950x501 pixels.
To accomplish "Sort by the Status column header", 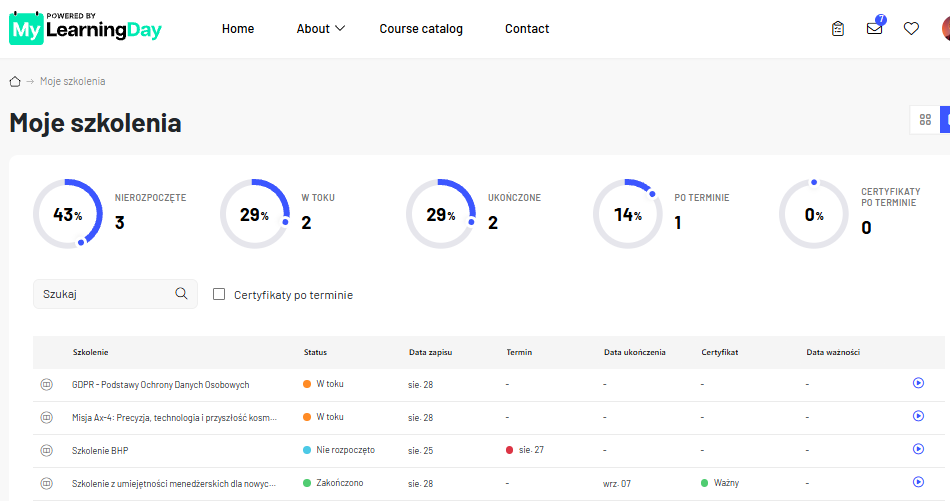I will pos(315,352).
